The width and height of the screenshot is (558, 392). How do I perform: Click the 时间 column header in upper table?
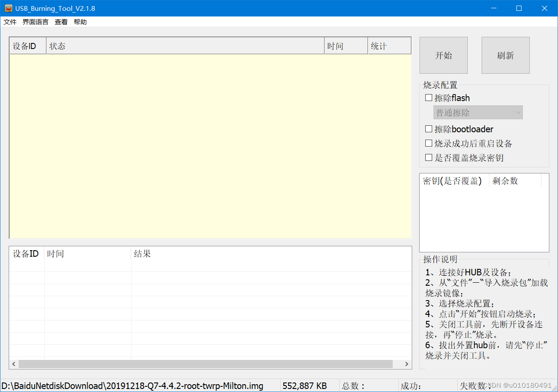pos(346,46)
